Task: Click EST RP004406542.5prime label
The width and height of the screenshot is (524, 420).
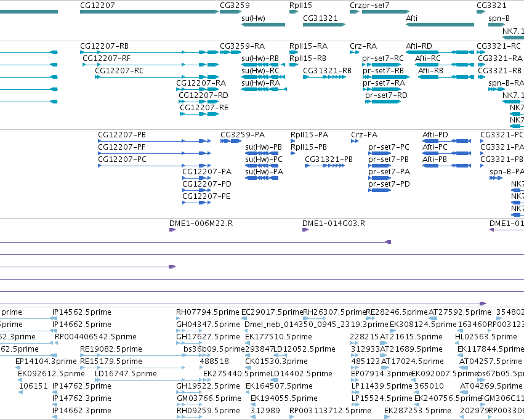Action: [95, 337]
